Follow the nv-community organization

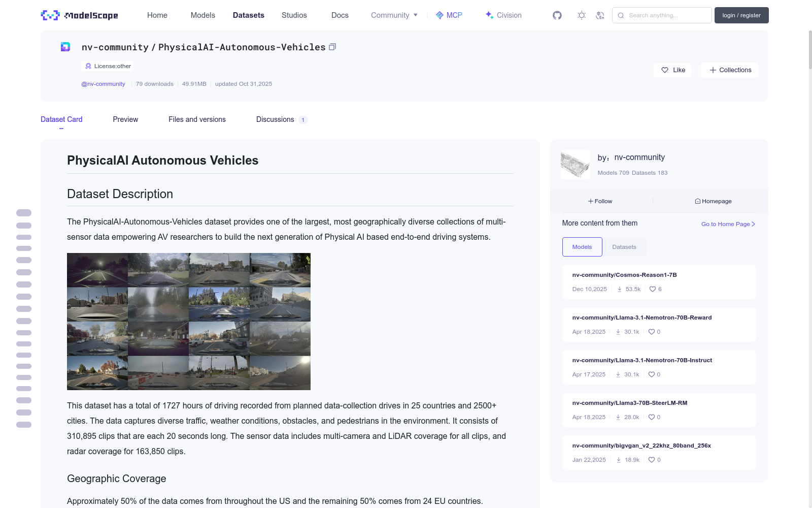[x=600, y=201]
